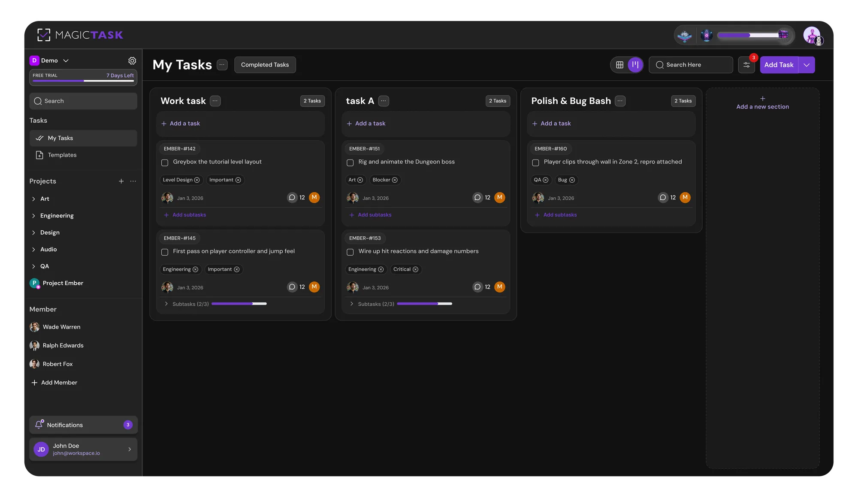
Task: Switch to board column view icon
Action: pos(635,65)
